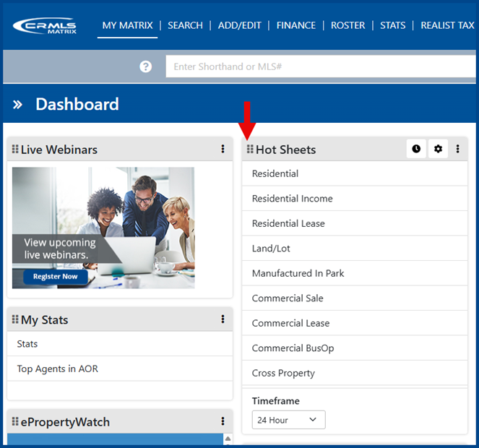This screenshot has width=479, height=448.
Task: Open the Residential hot sheet
Action: (355, 173)
